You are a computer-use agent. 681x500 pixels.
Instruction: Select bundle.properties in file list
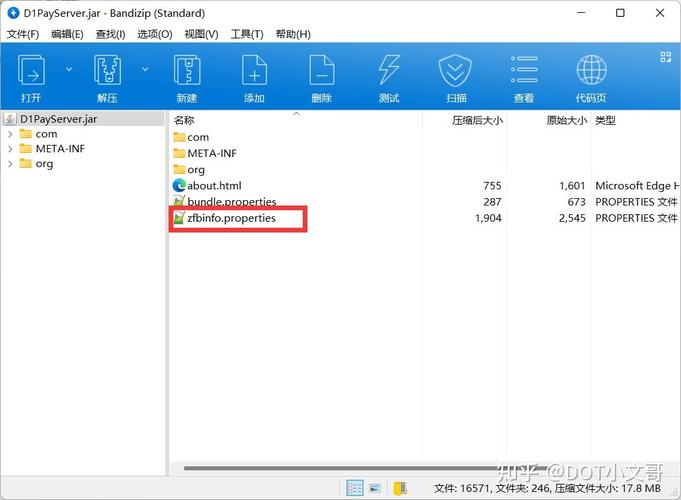pyautogui.click(x=232, y=202)
